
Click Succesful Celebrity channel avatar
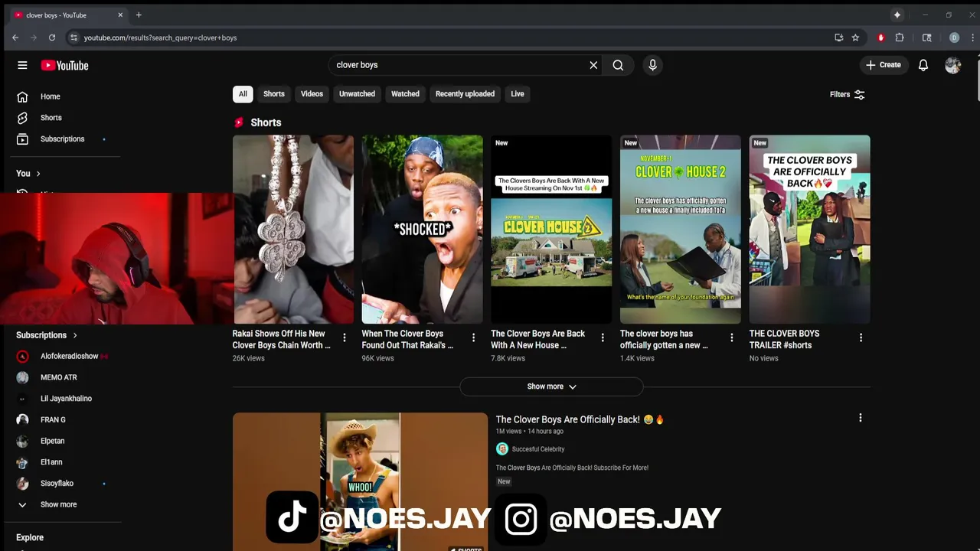(502, 449)
